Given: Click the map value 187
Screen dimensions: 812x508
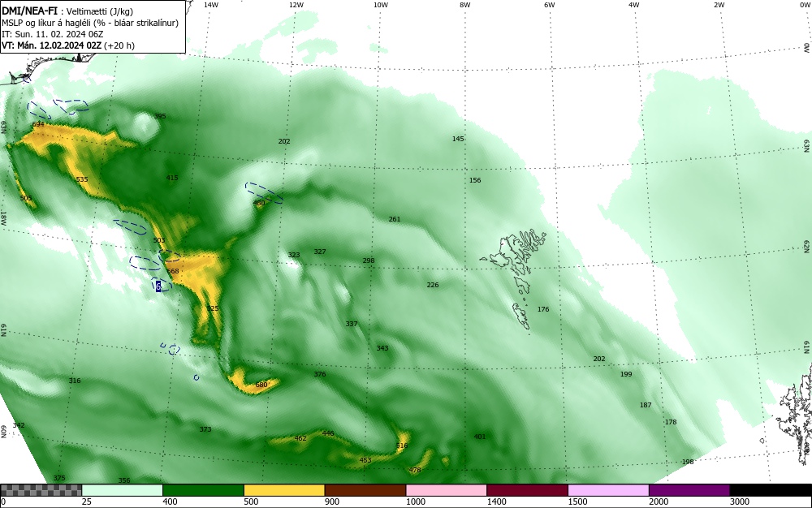Looking at the screenshot, I should (x=646, y=405).
